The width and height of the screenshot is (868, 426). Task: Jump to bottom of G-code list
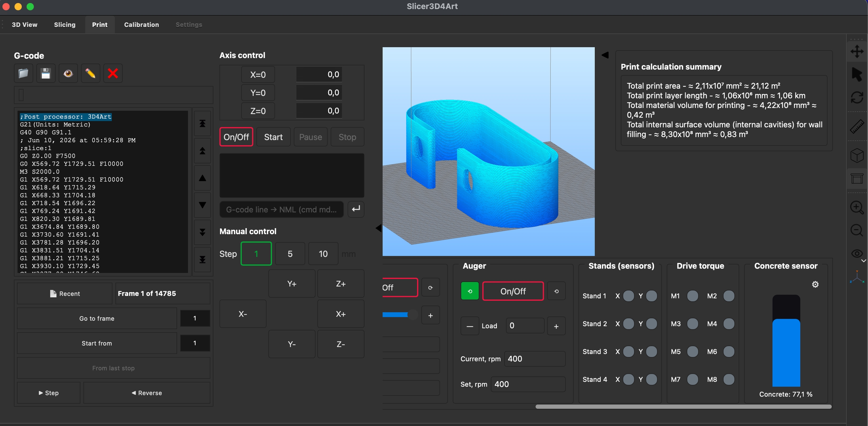202,259
